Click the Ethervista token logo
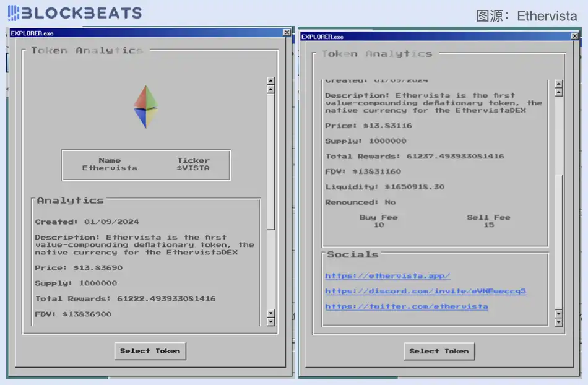The width and height of the screenshot is (588, 385). [145, 106]
